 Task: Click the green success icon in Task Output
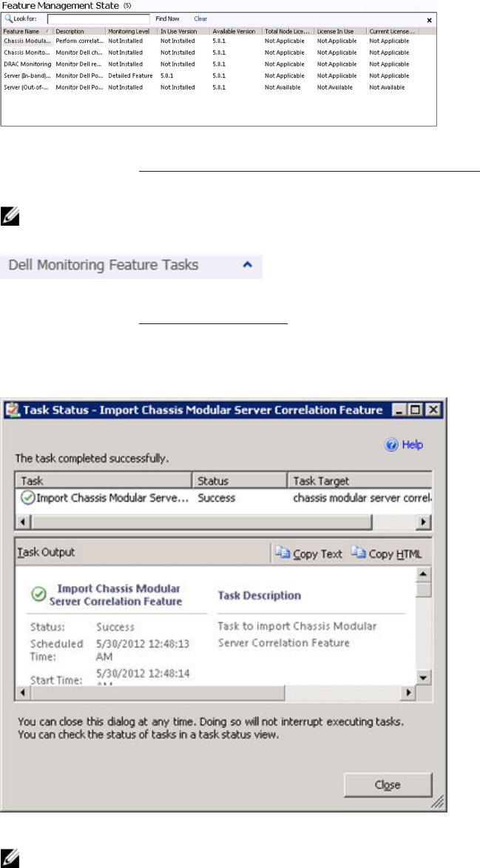coord(38,594)
